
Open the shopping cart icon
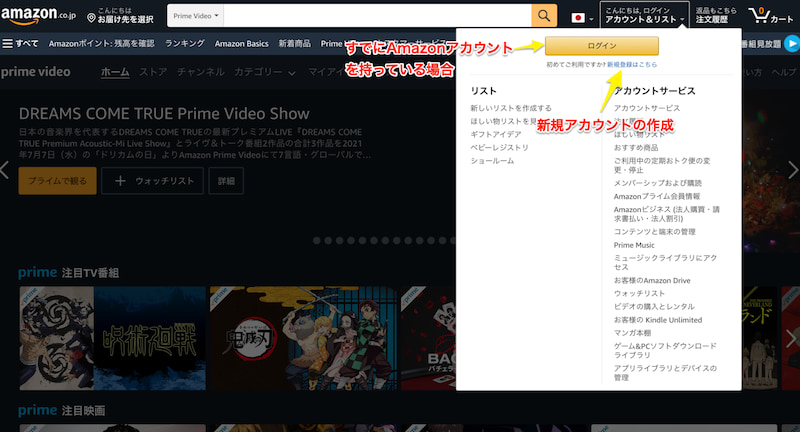point(770,15)
